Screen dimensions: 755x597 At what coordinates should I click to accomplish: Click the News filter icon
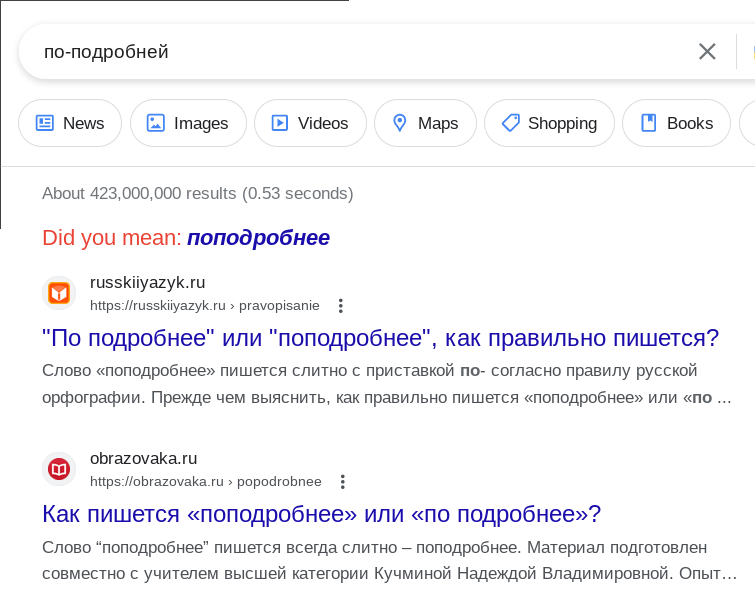[x=45, y=123]
